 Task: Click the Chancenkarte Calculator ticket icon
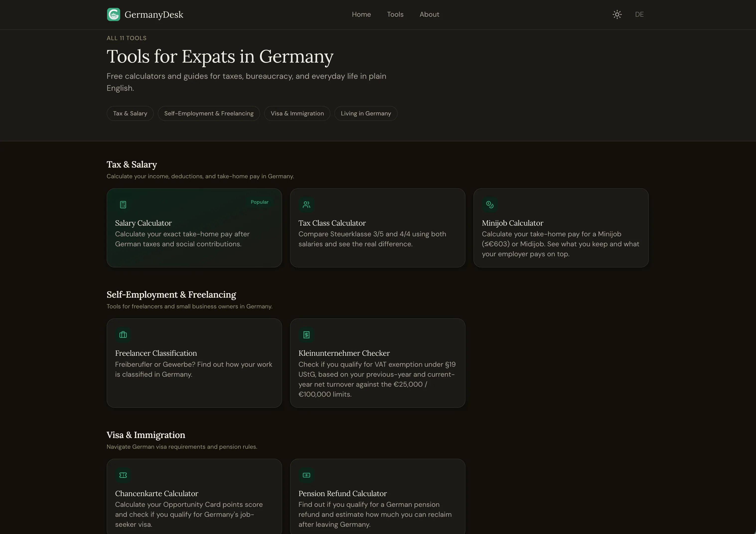coord(123,475)
